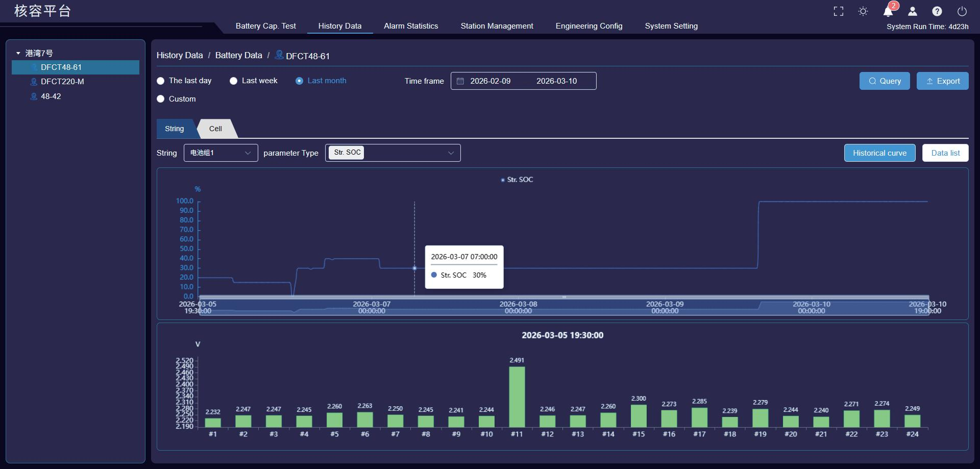
Task: Click the chart zoom range slider
Action: point(564,306)
